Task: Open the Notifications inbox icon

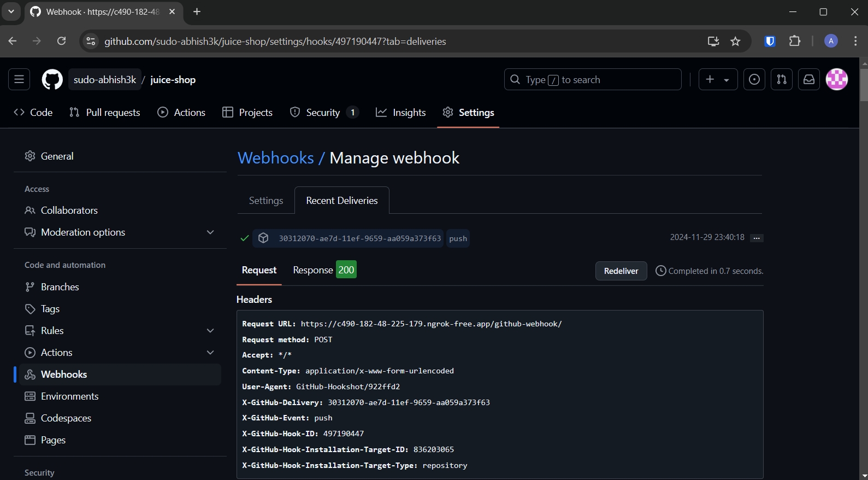Action: tap(809, 80)
